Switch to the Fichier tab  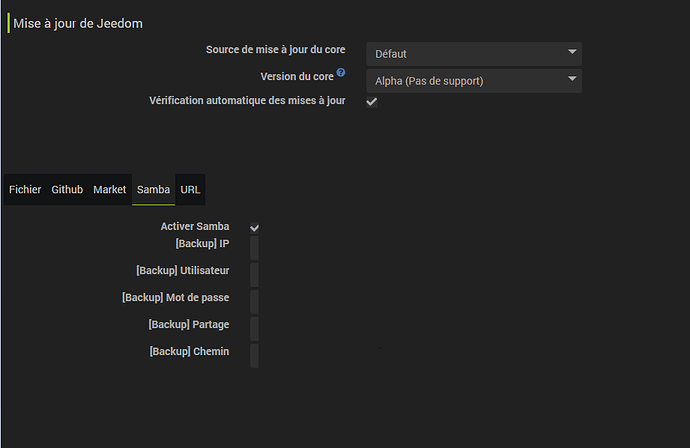(25, 189)
